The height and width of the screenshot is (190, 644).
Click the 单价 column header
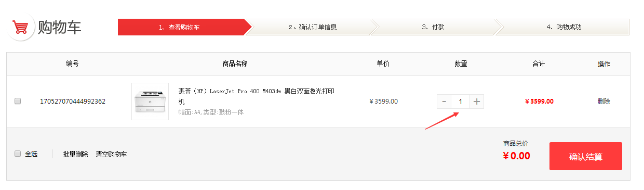tap(383, 64)
